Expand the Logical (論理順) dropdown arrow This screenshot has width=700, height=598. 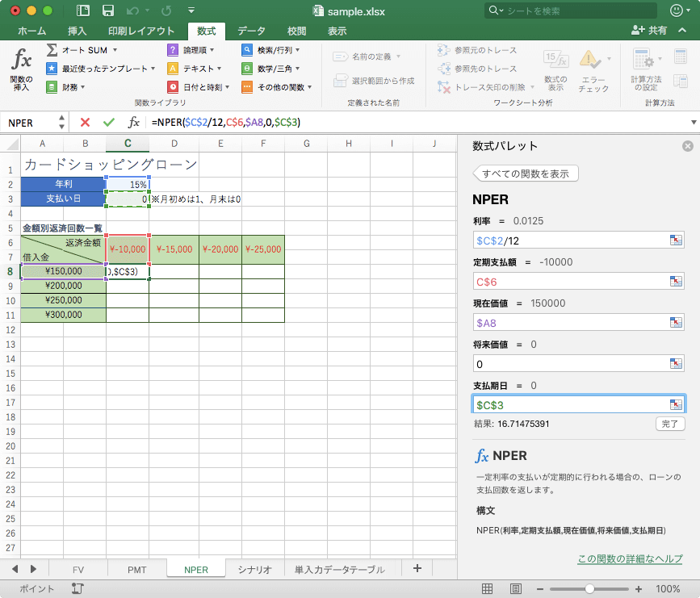(212, 50)
